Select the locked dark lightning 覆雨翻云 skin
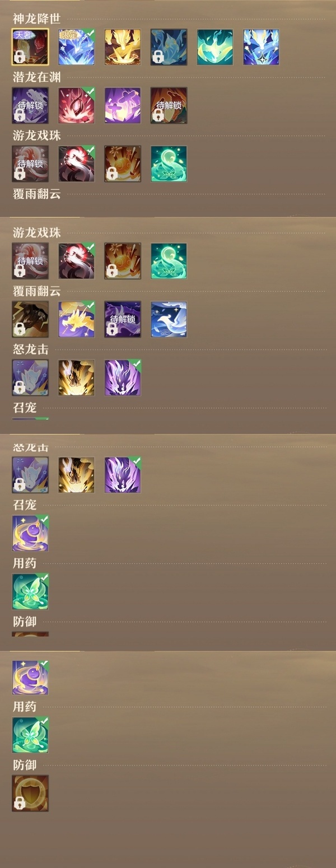Image resolution: width=336 pixels, height=868 pixels. coord(30,319)
